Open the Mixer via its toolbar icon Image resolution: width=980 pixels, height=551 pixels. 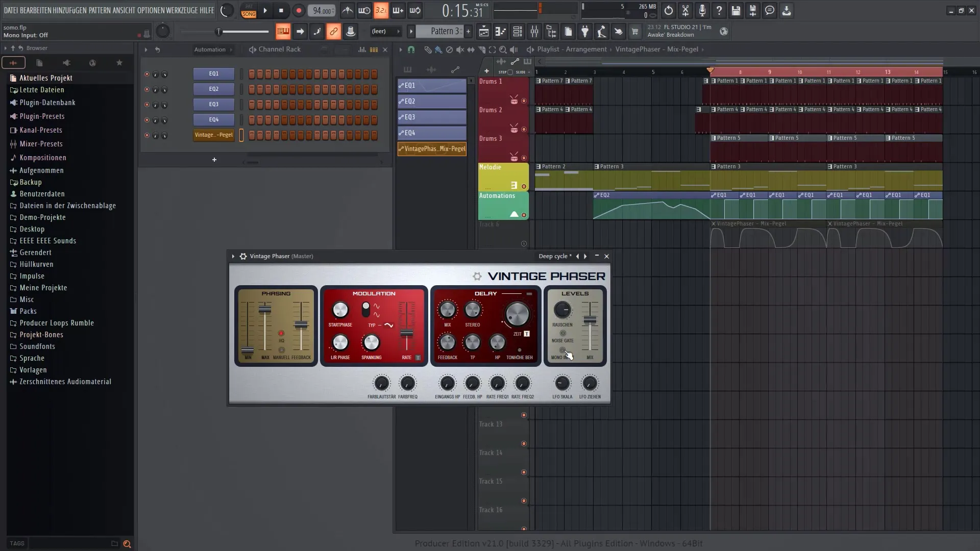click(x=534, y=32)
